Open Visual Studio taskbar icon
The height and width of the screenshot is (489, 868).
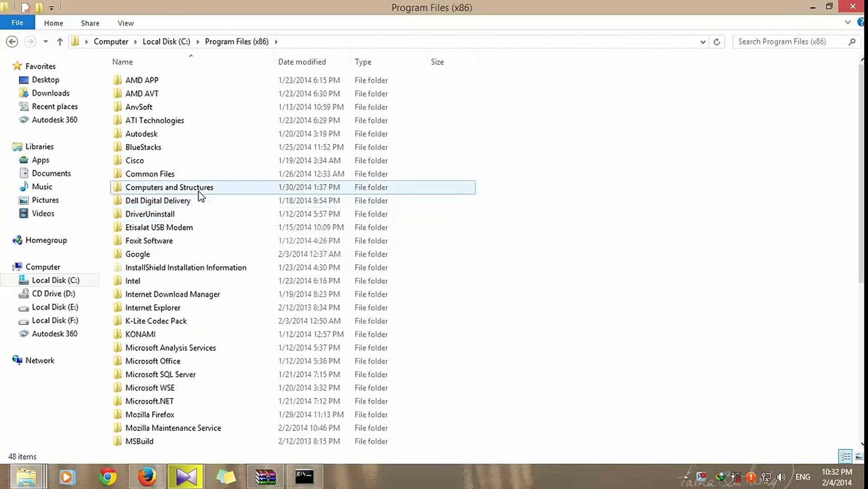pos(186,477)
